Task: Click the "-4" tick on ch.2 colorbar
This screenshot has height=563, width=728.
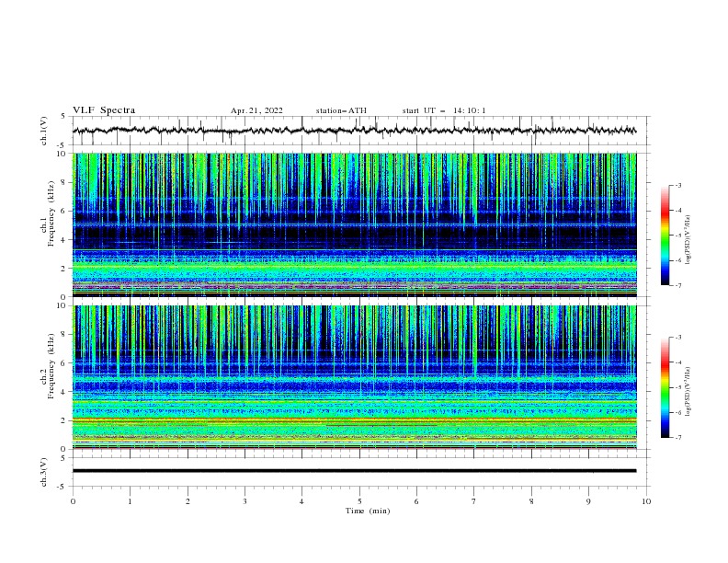Action: point(677,362)
